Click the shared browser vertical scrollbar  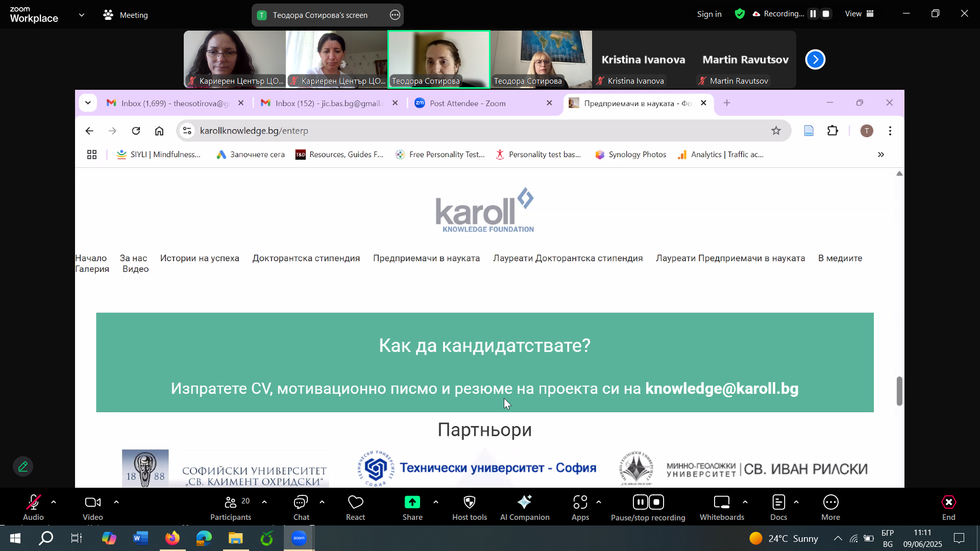point(899,391)
